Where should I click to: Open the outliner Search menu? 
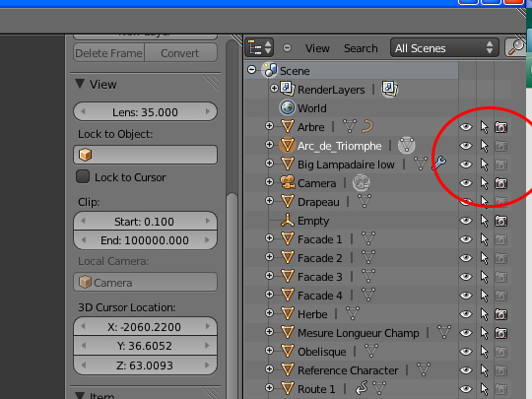click(x=361, y=48)
